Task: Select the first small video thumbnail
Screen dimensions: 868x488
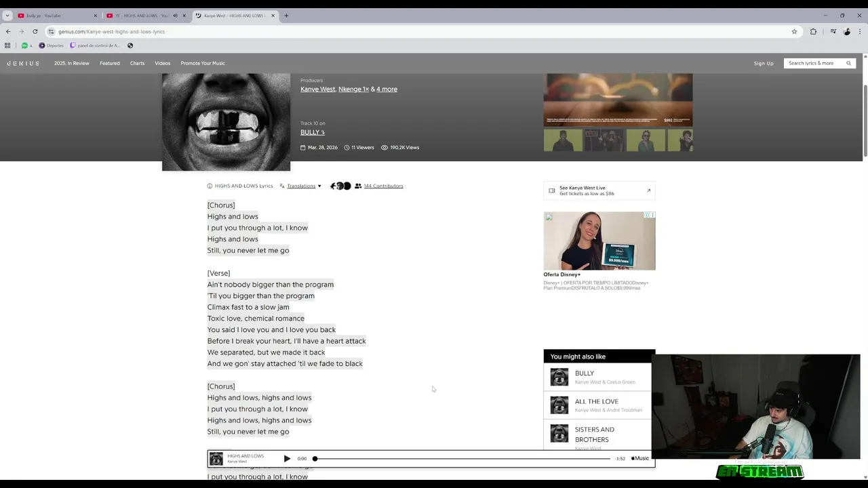Action: click(x=563, y=140)
